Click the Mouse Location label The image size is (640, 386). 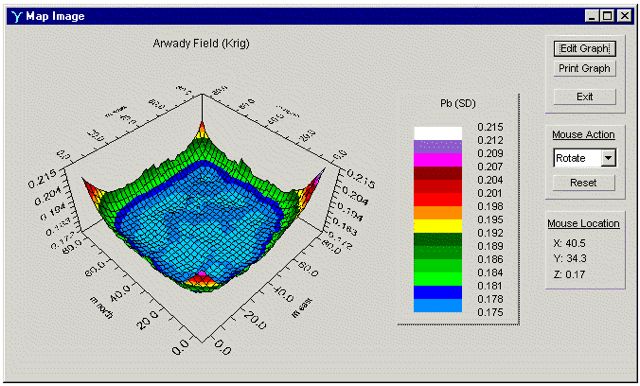pos(583,224)
